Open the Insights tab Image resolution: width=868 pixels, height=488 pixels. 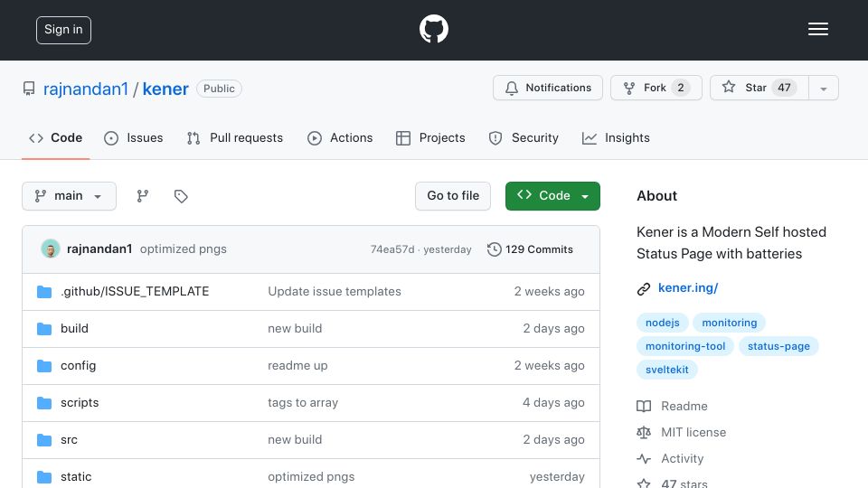coord(616,137)
